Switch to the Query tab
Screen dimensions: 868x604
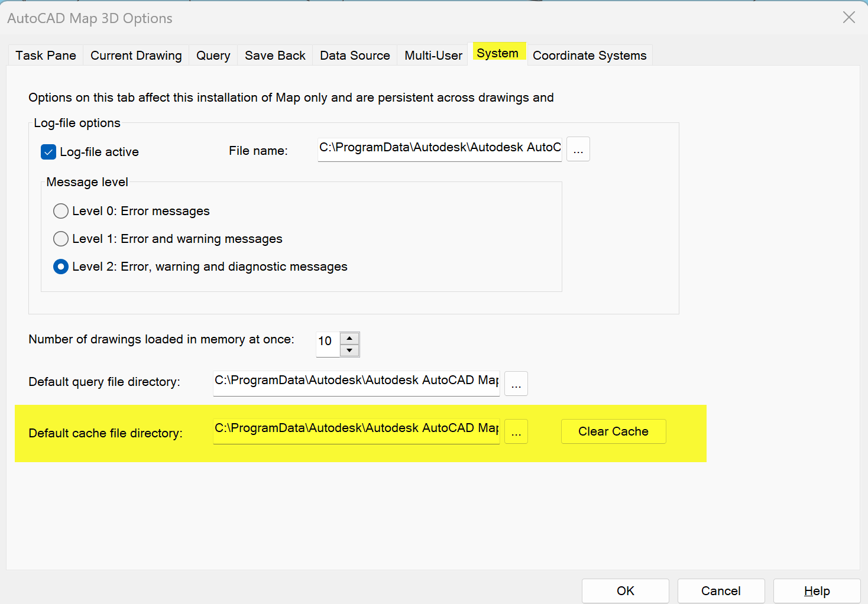point(213,55)
